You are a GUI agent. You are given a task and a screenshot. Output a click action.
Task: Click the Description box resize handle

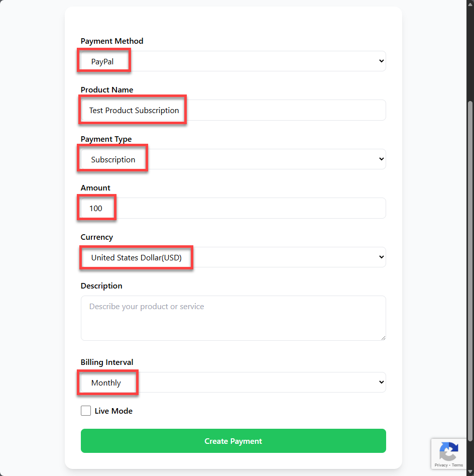(x=383, y=338)
